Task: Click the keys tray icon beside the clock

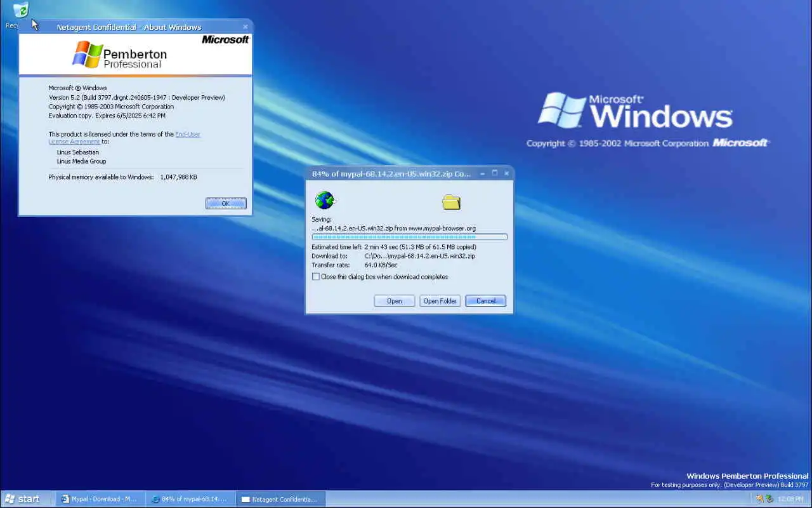Action: coord(759,499)
